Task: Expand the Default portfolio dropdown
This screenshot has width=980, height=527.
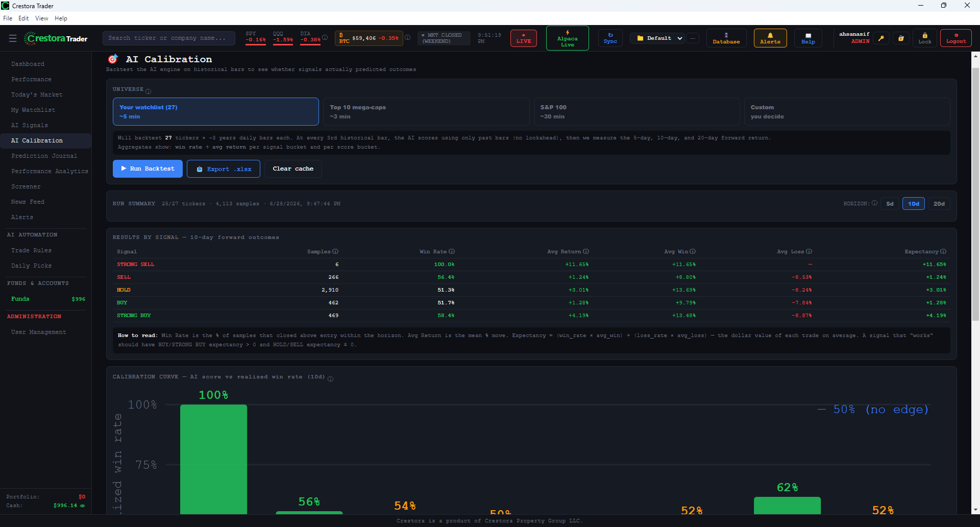Action: (657, 38)
